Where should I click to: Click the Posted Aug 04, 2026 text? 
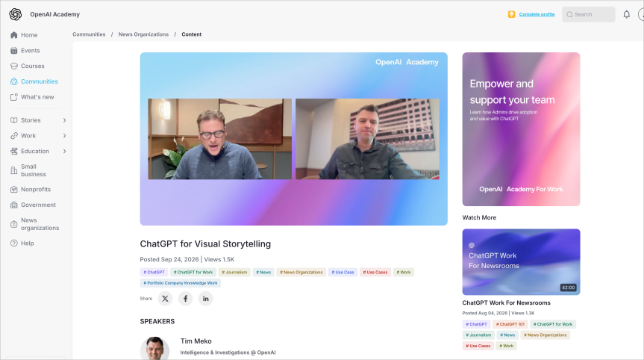(x=485, y=313)
